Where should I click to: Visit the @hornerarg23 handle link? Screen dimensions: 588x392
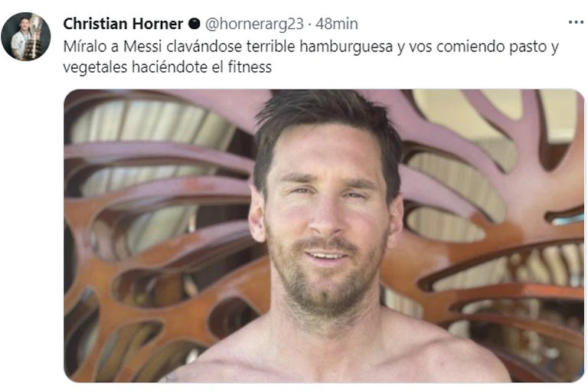coord(254,24)
